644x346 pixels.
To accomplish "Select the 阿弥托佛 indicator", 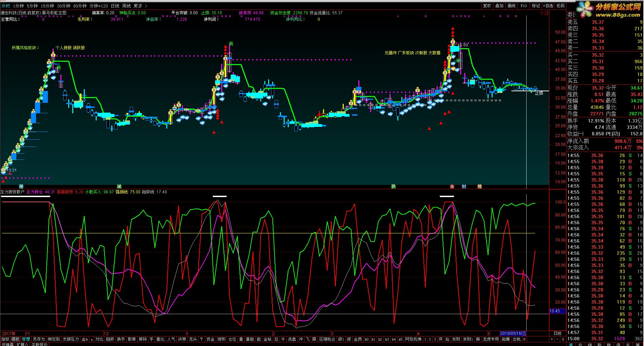I will point(413,339).
